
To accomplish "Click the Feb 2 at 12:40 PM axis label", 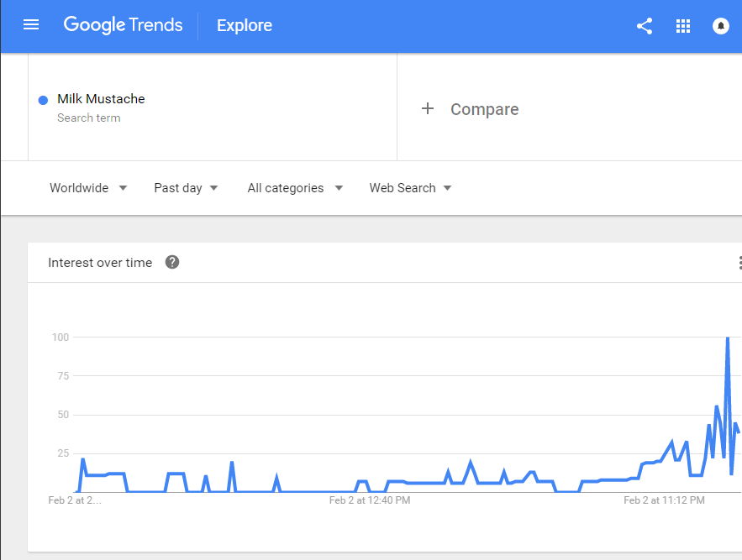I will 370,500.
